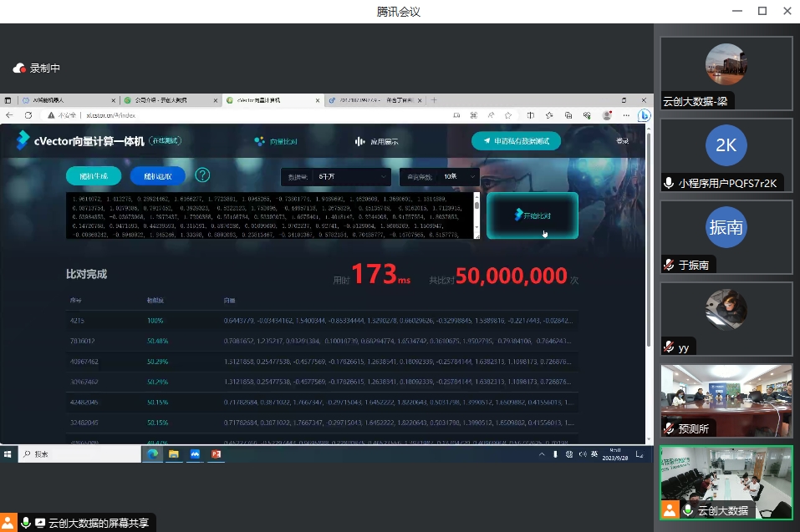
Task: Open Microsoft Edge from the taskbar
Action: point(154,454)
